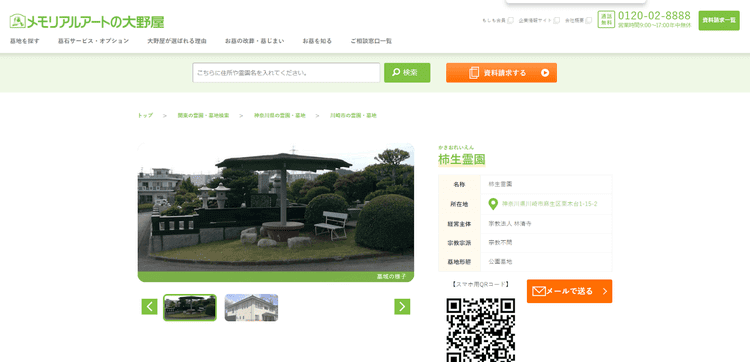Go to 川崎市の霊園・墓地 breadcrumb
Viewport: 750px width, 362px height.
coord(353,116)
